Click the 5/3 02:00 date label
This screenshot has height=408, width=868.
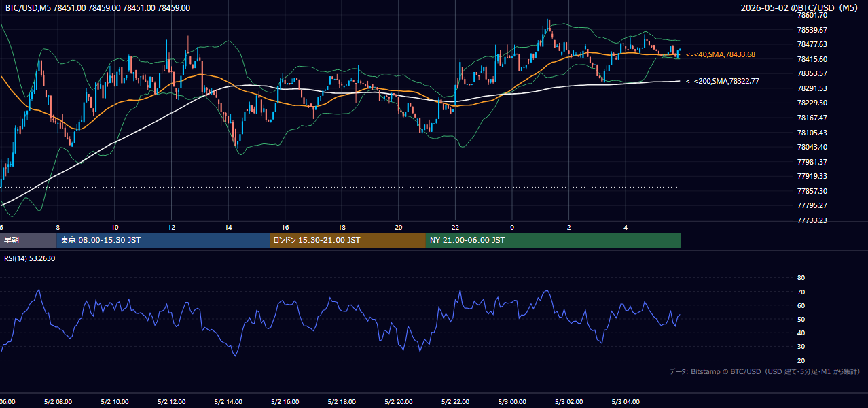(569, 402)
